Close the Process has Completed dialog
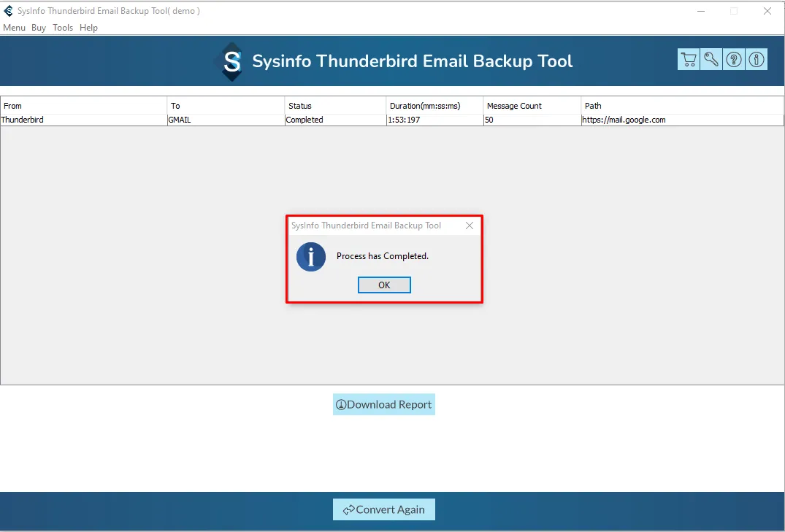Screen dimensions: 785x532 click(469, 225)
